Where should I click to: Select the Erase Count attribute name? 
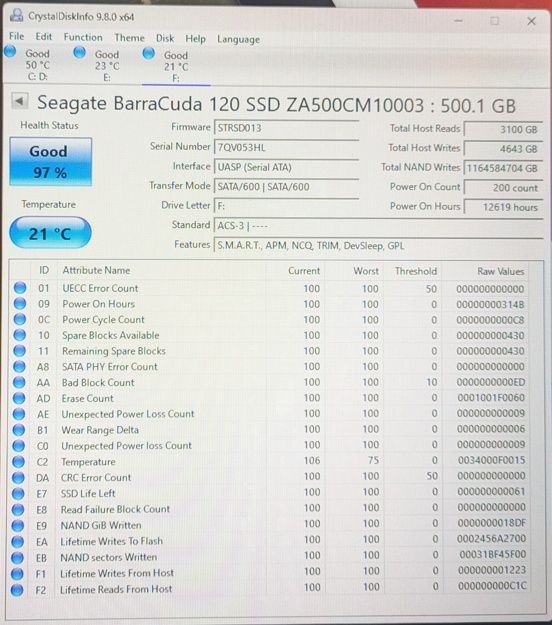87,398
